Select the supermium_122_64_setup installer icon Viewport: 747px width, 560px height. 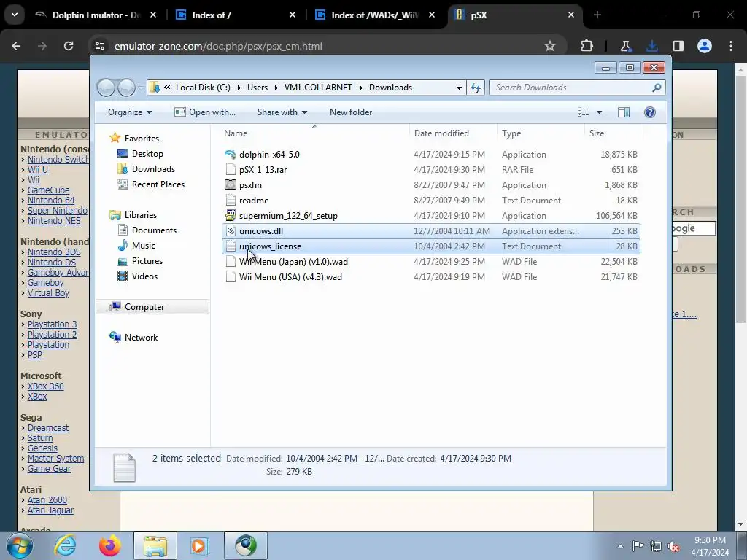point(231,215)
